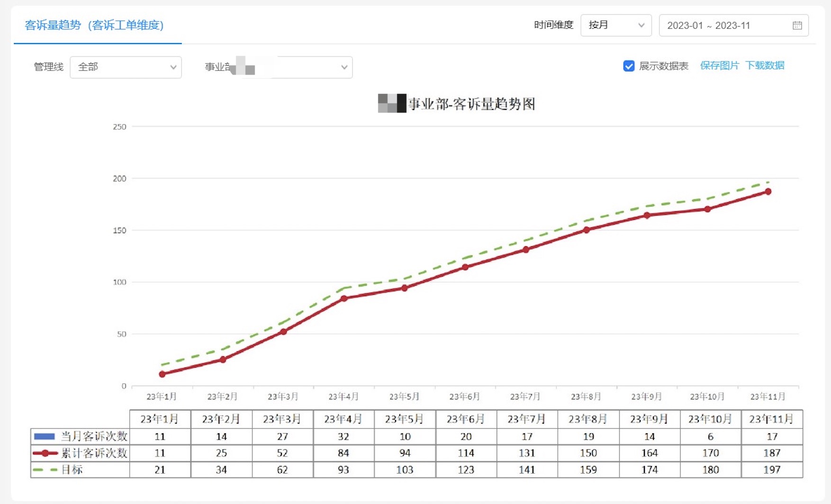Click table header 23年1月
Viewport: 831px width, 504px height.
pyautogui.click(x=160, y=419)
